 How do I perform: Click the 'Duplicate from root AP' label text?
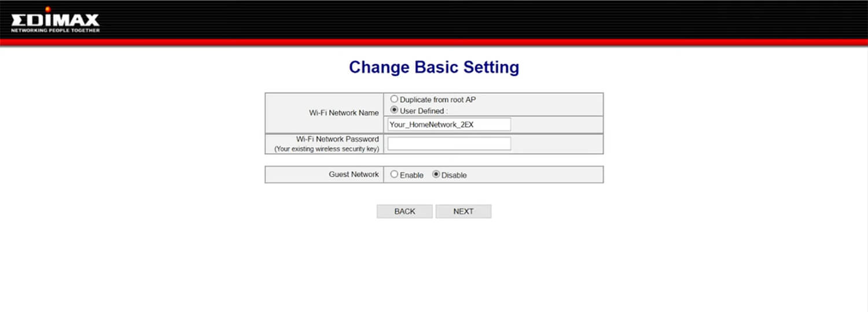pos(437,100)
